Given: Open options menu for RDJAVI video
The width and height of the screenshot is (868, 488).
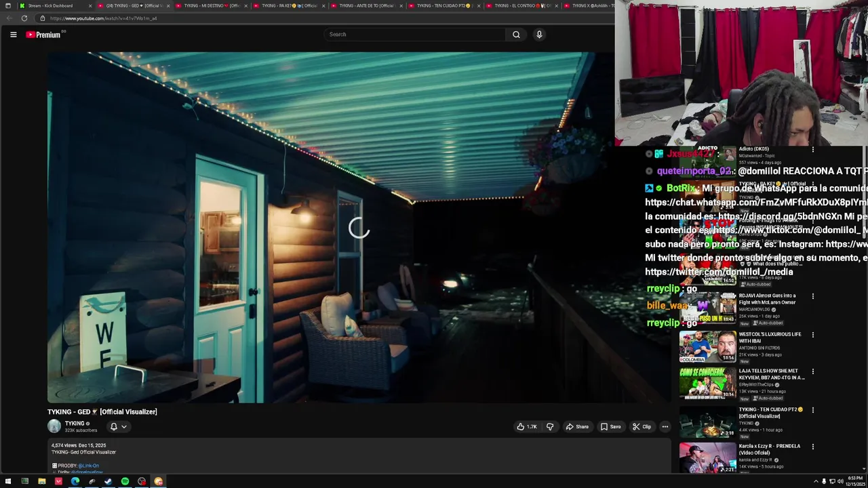Looking at the screenshot, I should tap(812, 296).
